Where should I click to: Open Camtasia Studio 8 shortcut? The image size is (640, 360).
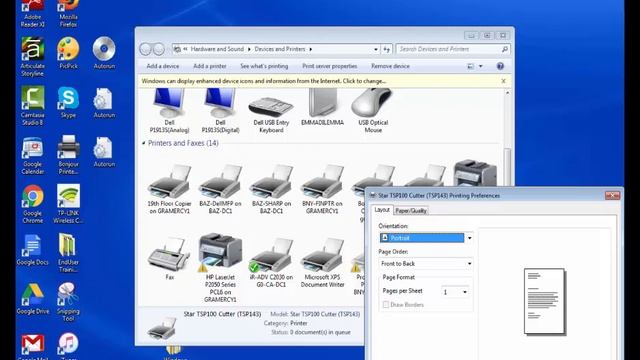click(33, 105)
